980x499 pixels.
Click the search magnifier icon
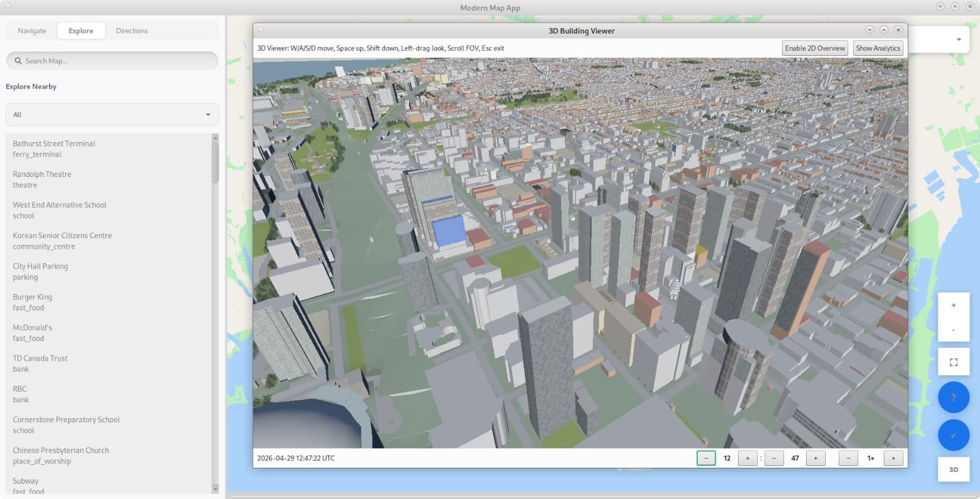pyautogui.click(x=18, y=61)
